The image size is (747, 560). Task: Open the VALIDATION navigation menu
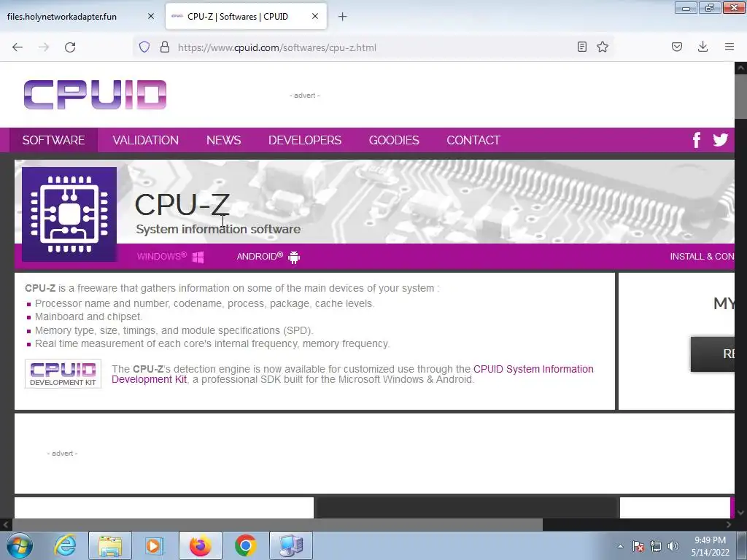click(146, 140)
